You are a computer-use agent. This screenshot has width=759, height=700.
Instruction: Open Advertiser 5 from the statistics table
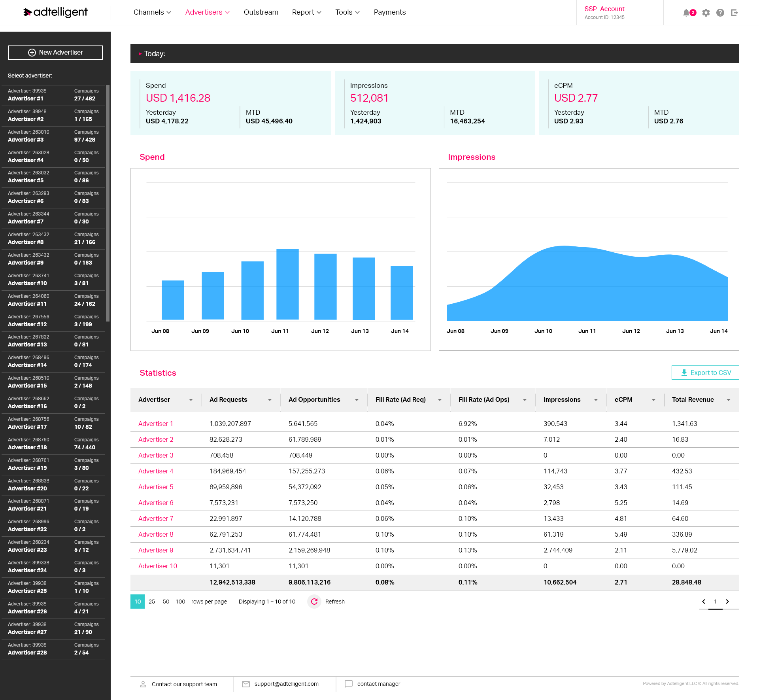click(155, 487)
